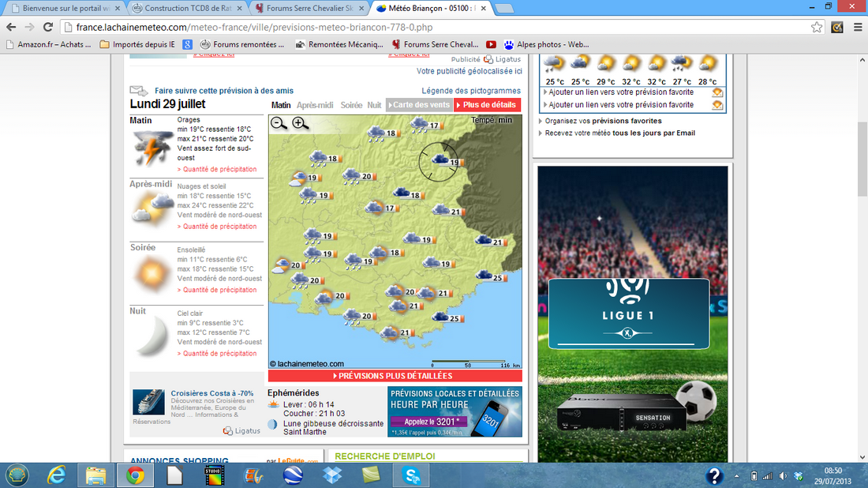Click the Soirée sunny forecast icon

click(x=152, y=272)
